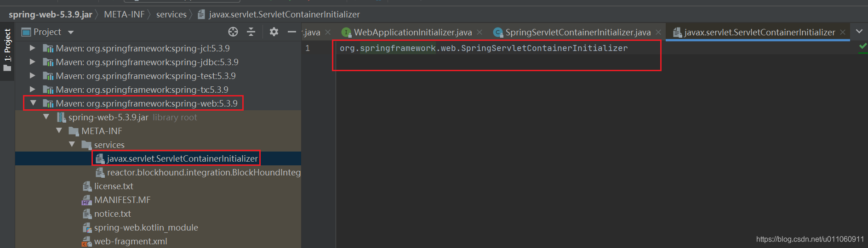
Task: Switch to SpringServletContainerInitializer.java tab
Action: point(578,32)
